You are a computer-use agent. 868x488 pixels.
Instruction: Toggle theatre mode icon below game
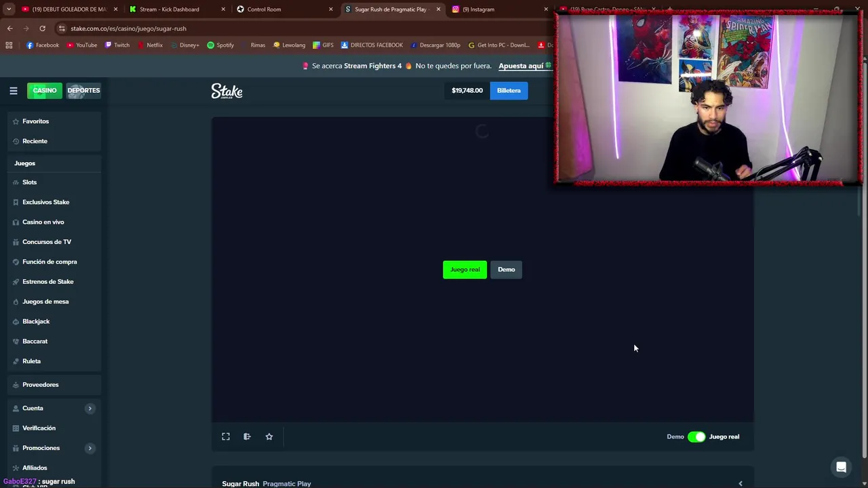247,436
